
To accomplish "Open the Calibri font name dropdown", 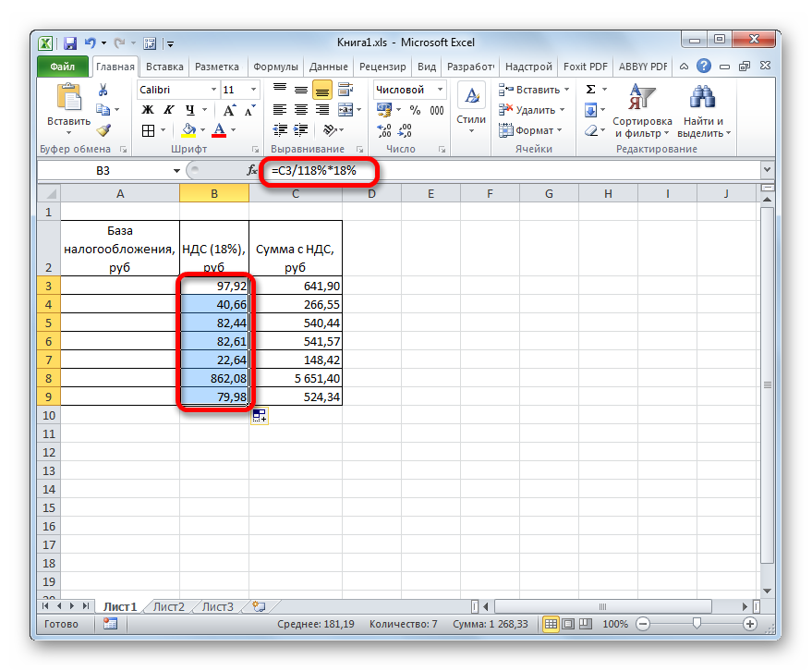I will click(211, 90).
